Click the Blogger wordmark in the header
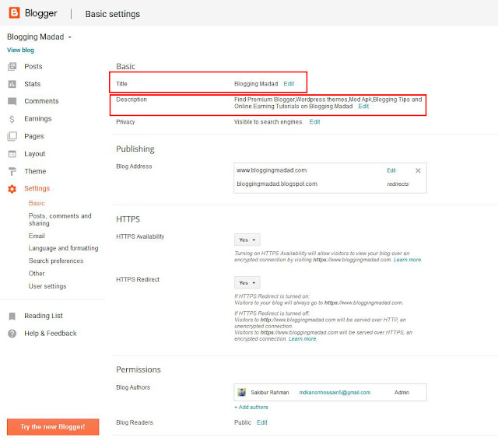 [41, 13]
